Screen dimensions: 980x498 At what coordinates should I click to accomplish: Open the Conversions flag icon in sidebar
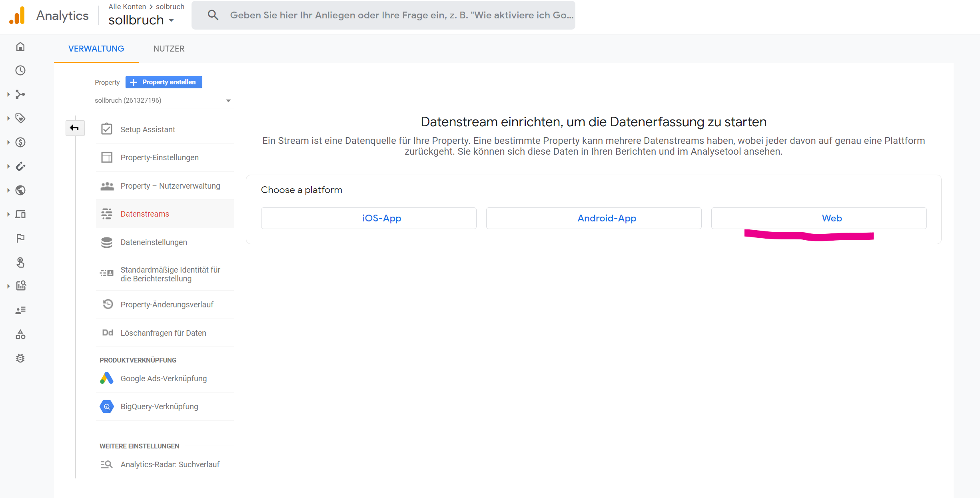[20, 238]
